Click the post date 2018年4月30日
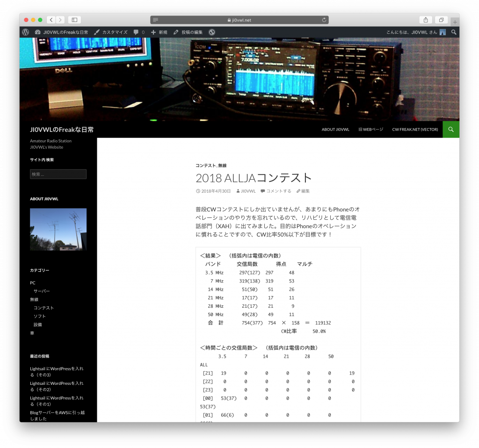 tap(216, 191)
